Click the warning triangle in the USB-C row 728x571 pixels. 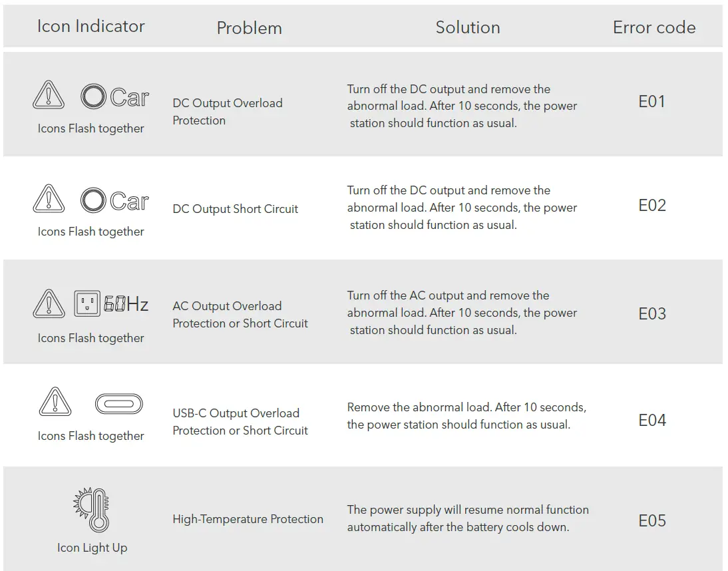(x=55, y=402)
